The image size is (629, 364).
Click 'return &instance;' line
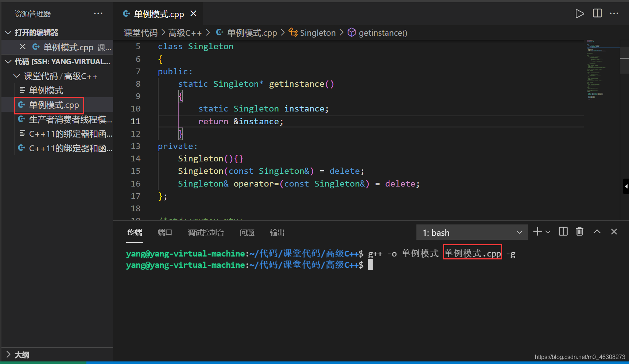[x=241, y=121]
